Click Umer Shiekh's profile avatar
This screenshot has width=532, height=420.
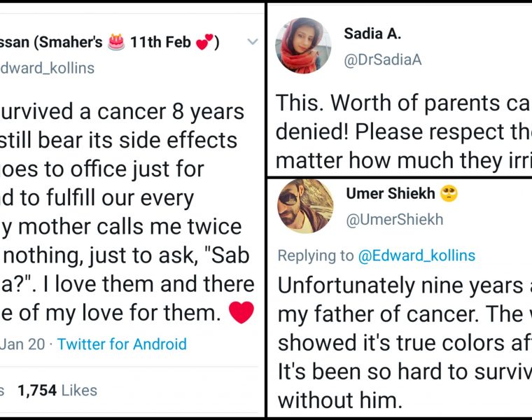[x=305, y=206]
